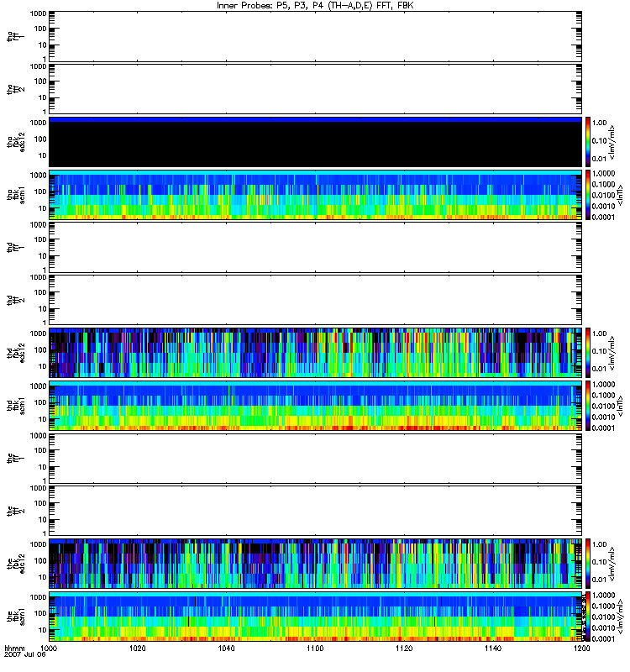Click inside the the fbk scm1 spectrogram
Viewport: 630px width, 672px height.
[x=315, y=617]
